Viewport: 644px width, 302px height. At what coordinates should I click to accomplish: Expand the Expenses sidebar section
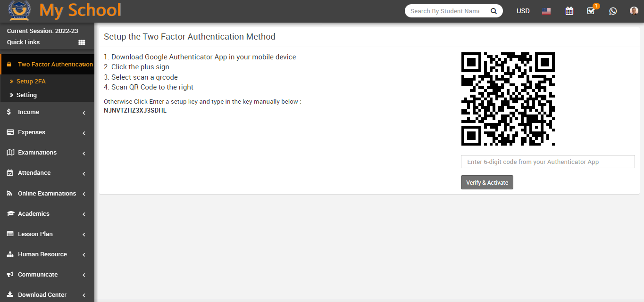(x=47, y=132)
